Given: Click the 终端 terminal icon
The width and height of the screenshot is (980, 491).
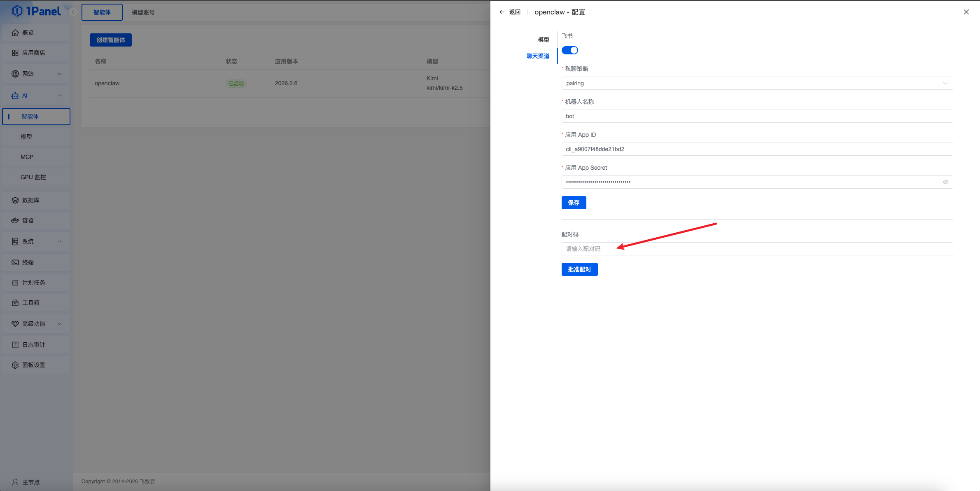Looking at the screenshot, I should 15,262.
